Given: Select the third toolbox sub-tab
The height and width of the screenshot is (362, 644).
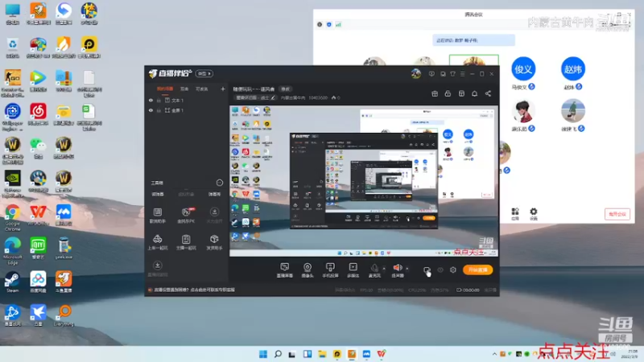Looking at the screenshot, I should (x=214, y=194).
